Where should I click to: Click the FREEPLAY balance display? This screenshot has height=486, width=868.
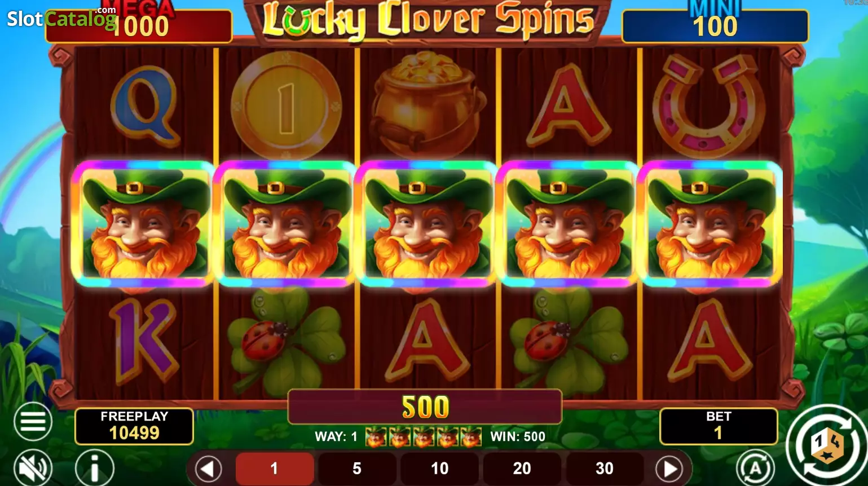[134, 426]
